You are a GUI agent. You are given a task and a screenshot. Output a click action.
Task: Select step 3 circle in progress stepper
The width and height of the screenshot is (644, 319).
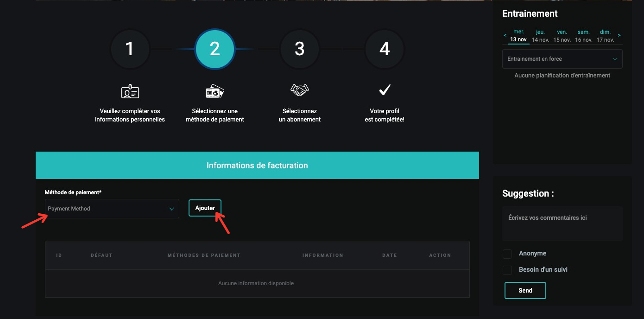pyautogui.click(x=299, y=49)
